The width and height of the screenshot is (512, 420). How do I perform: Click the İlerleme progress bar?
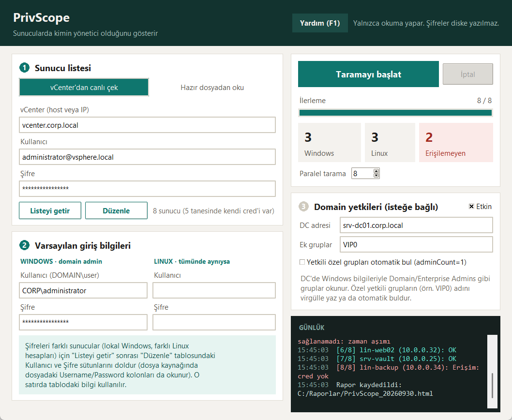click(x=395, y=113)
